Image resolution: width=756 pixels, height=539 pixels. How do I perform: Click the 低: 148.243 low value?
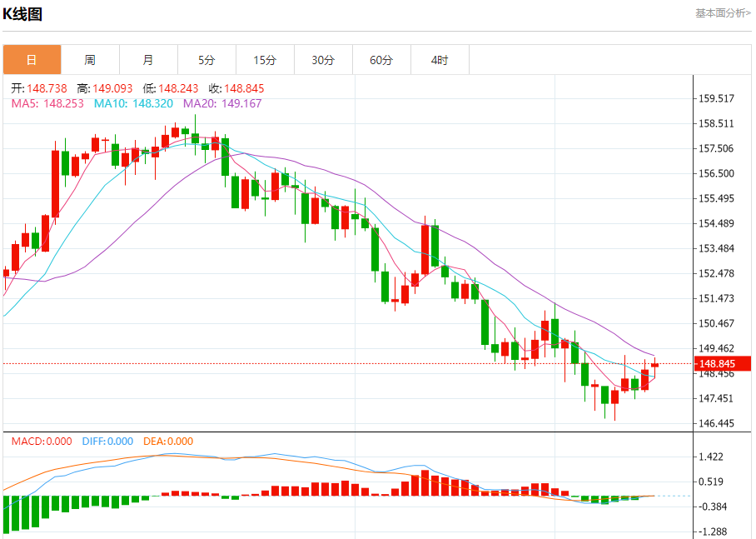pos(171,88)
